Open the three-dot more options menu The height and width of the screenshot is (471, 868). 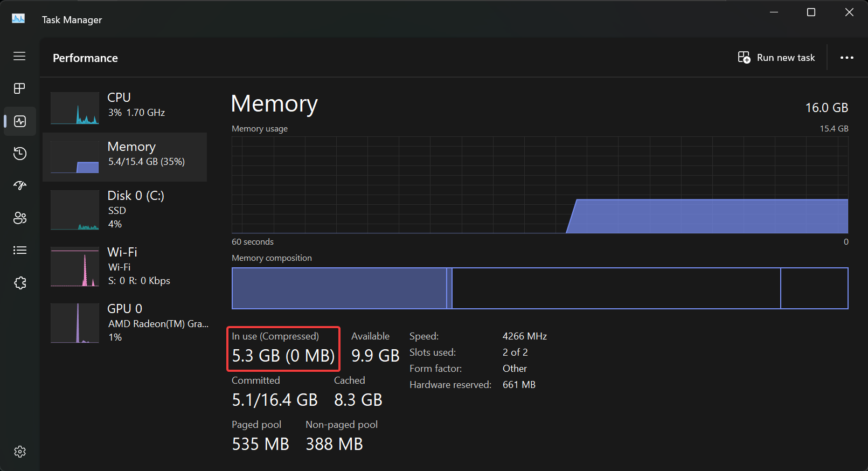pos(846,58)
